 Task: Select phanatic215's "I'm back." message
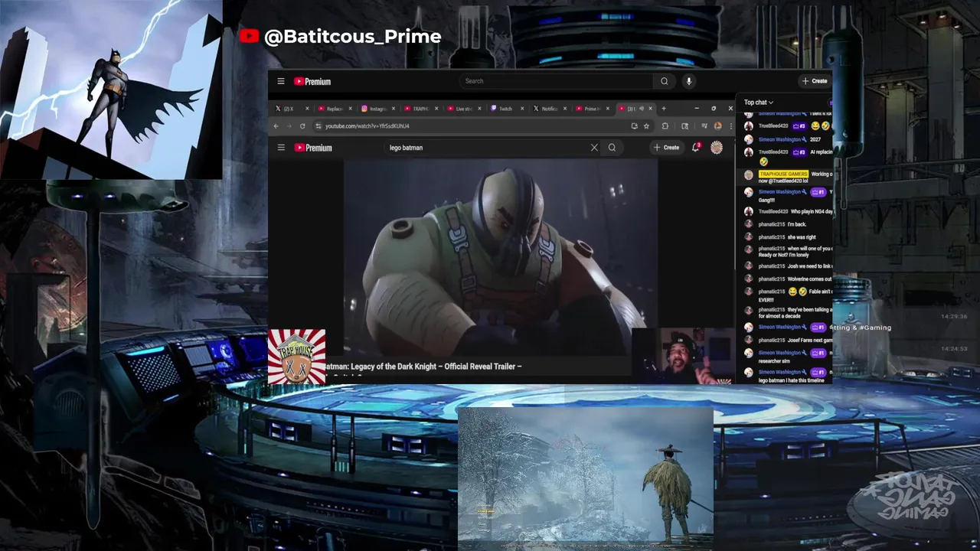point(796,224)
